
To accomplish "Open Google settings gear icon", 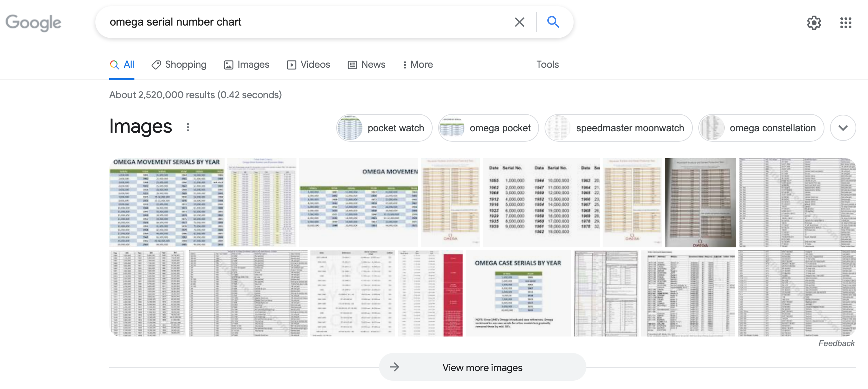I will 814,23.
